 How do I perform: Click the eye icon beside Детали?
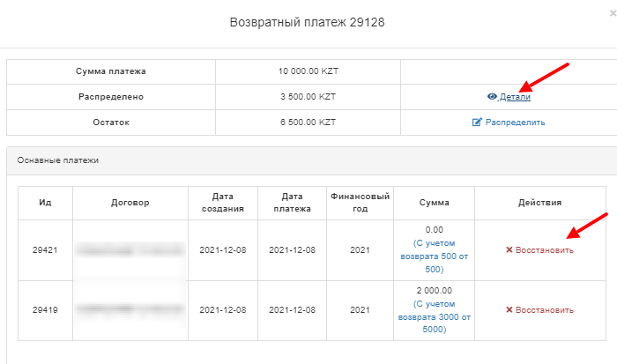(493, 97)
